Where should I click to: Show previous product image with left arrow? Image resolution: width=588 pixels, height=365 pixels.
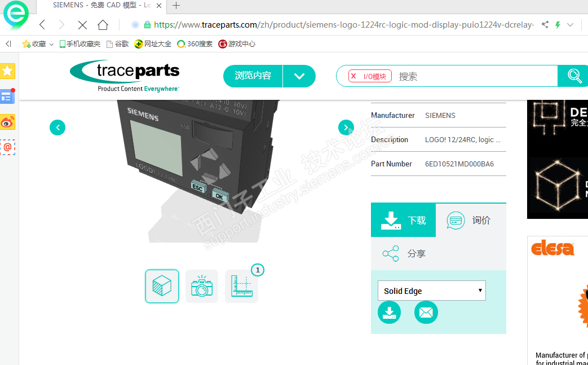click(x=58, y=127)
